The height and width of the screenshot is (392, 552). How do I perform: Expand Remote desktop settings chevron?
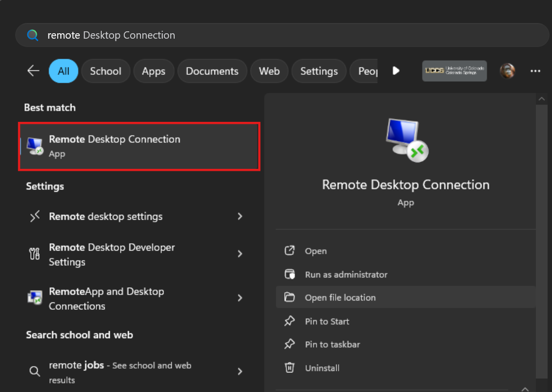[x=240, y=216]
